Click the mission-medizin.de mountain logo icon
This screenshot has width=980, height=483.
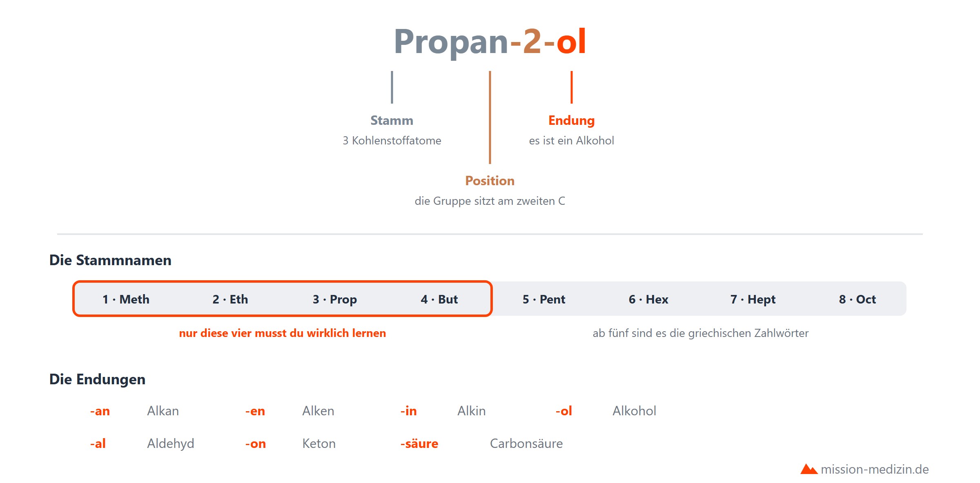pos(808,469)
